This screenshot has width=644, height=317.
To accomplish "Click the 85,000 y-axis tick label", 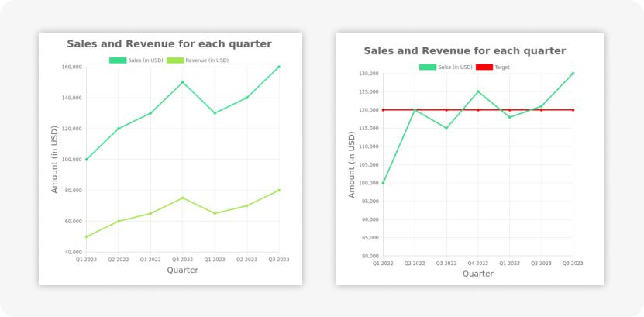I will point(371,238).
